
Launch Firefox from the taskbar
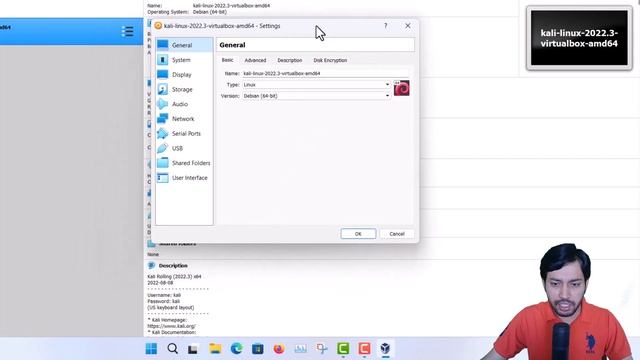[279, 349]
